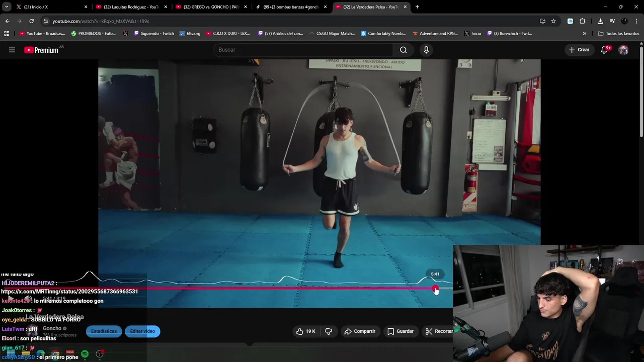
Task: Open a new browser tab
Action: [417, 7]
